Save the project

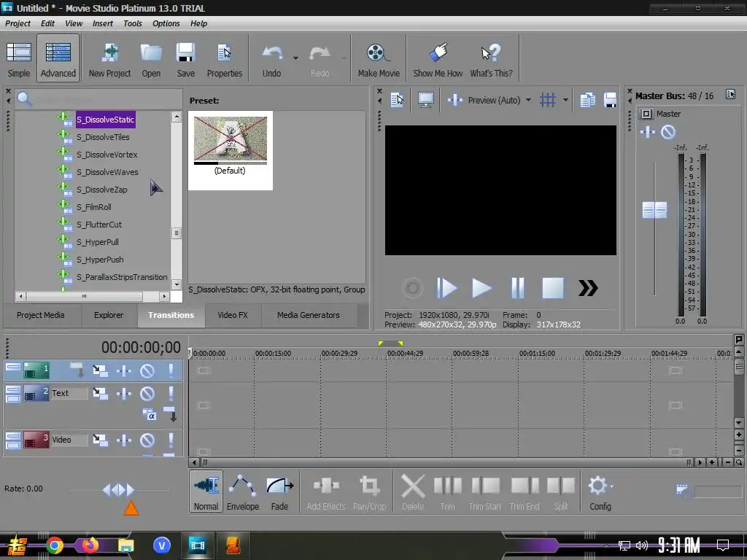(185, 60)
